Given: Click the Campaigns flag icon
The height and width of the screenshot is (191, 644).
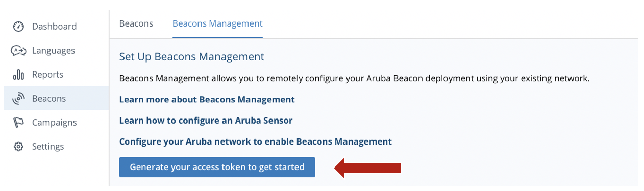Looking at the screenshot, I should [18, 123].
